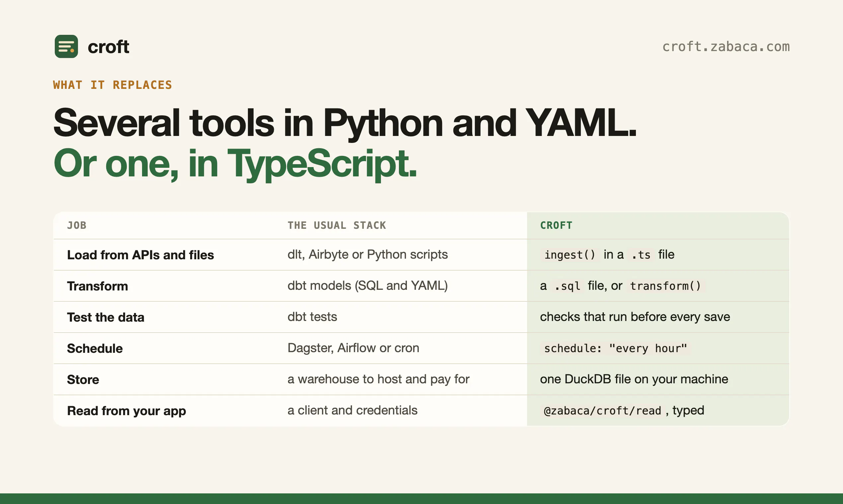Click the WHAT IT REPLACES label
This screenshot has width=843, height=504.
pos(113,85)
